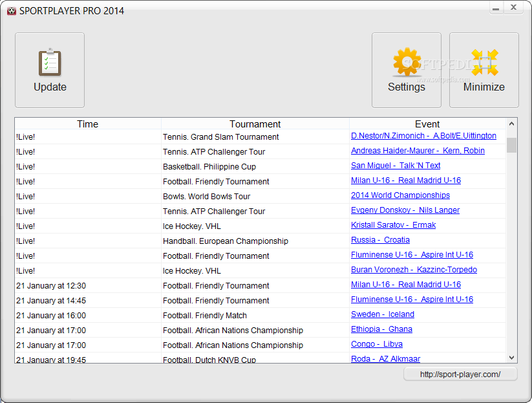532x403 pixels.
Task: Select the 21 January at 12:30 cell
Action: coord(88,286)
